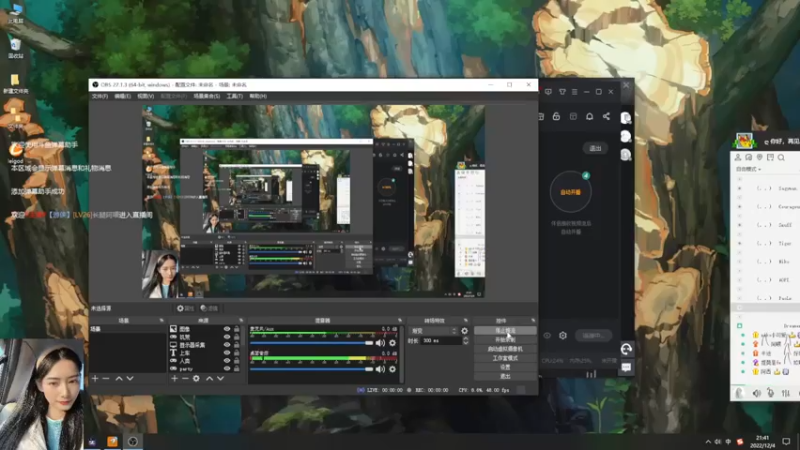
Task: Remove scene with minus icon in Scenes panel
Action: (106, 379)
